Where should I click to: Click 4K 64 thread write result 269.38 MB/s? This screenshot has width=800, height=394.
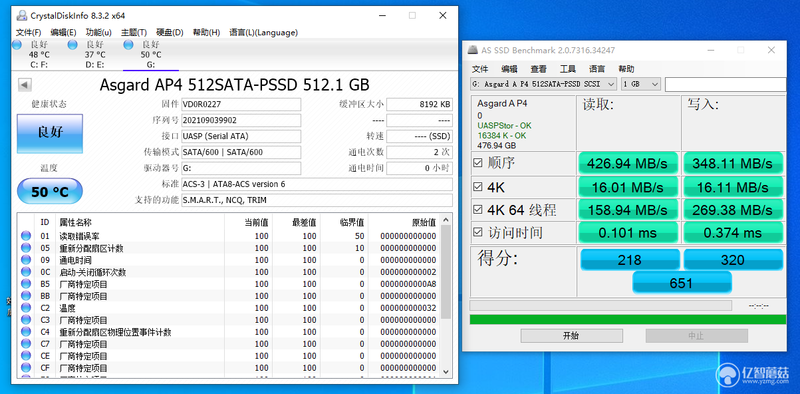[x=733, y=210]
